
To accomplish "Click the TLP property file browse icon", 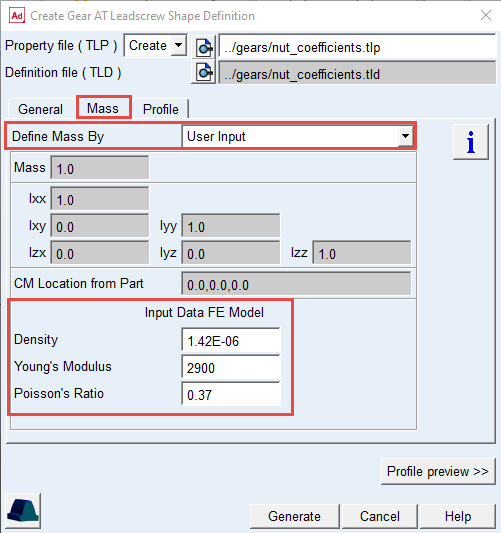I will click(x=204, y=47).
